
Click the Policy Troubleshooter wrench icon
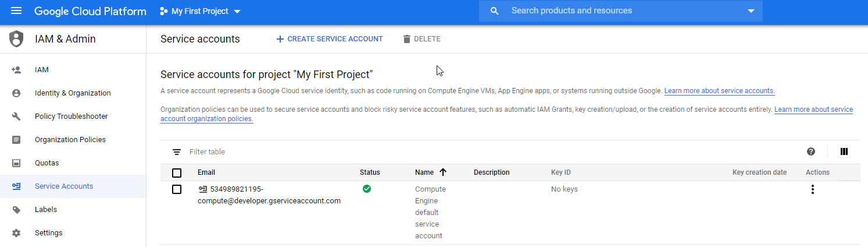16,117
